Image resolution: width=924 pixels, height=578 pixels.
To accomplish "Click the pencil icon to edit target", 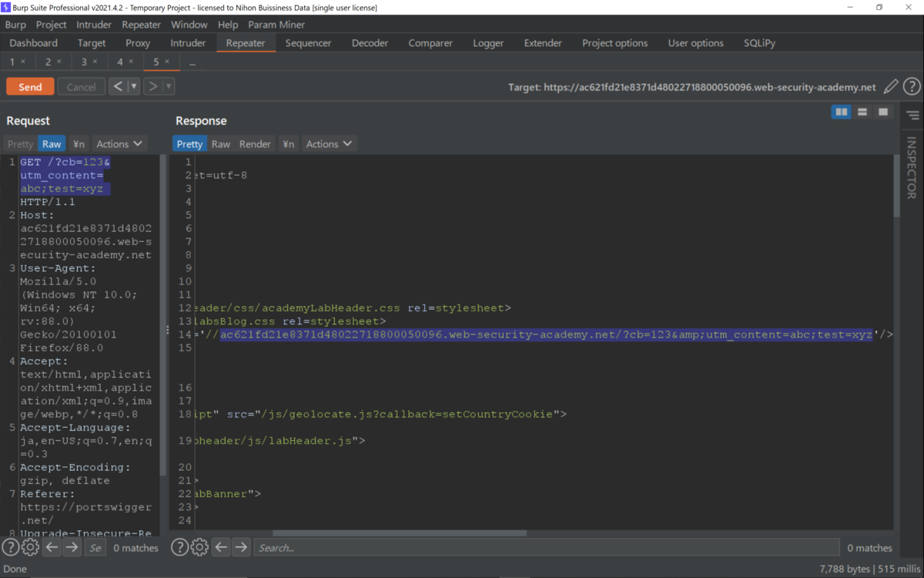I will click(x=891, y=87).
